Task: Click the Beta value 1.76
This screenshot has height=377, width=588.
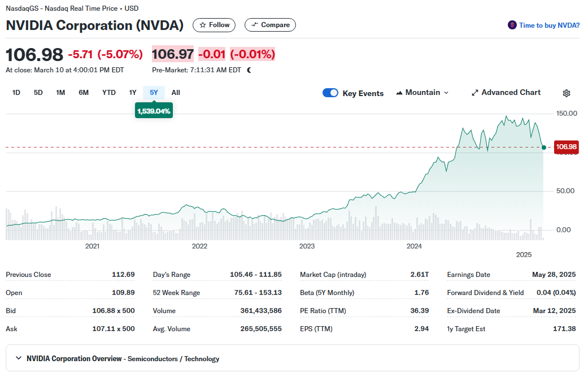Action: (x=422, y=293)
